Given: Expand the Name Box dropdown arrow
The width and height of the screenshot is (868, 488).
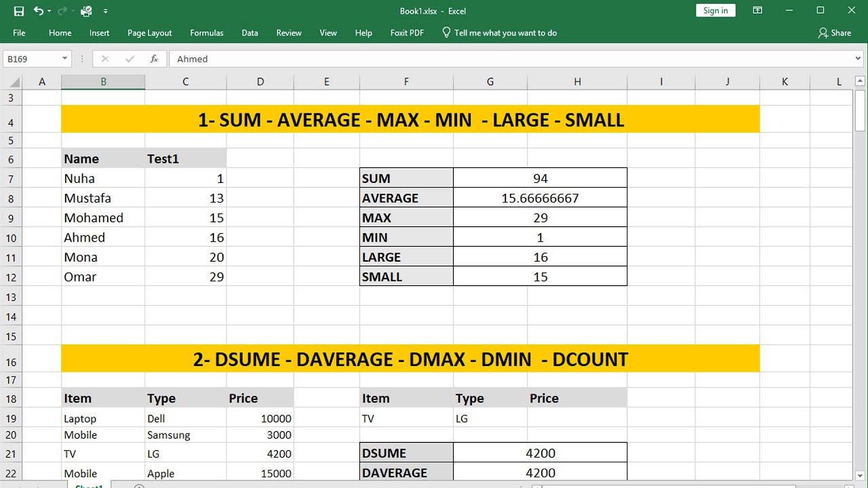Looking at the screenshot, I should [x=65, y=59].
